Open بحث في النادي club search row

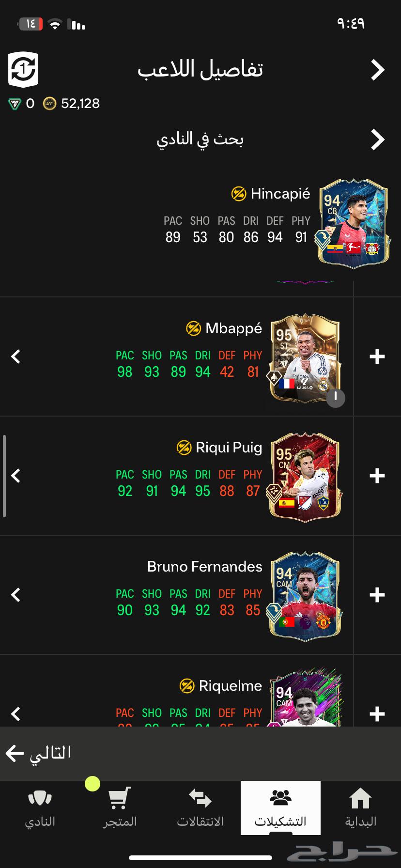(x=200, y=139)
